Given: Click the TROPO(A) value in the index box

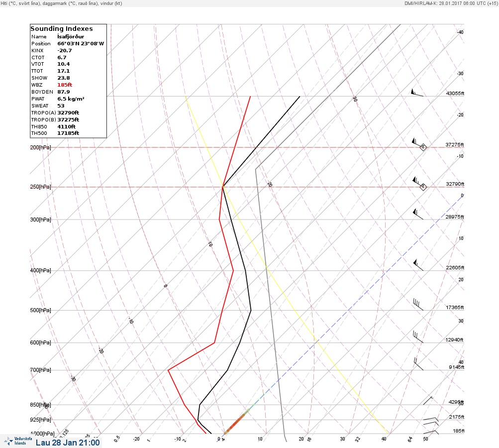Looking at the screenshot, I should click(68, 112).
